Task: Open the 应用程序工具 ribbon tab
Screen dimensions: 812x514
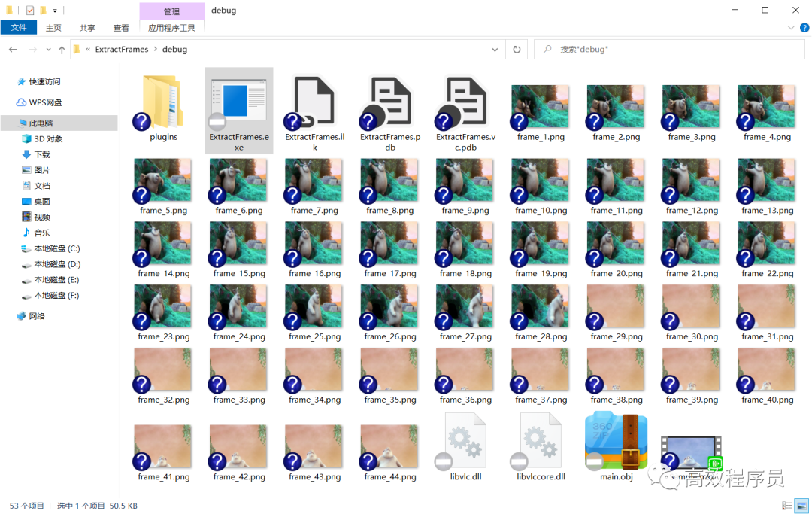Action: click(x=171, y=28)
